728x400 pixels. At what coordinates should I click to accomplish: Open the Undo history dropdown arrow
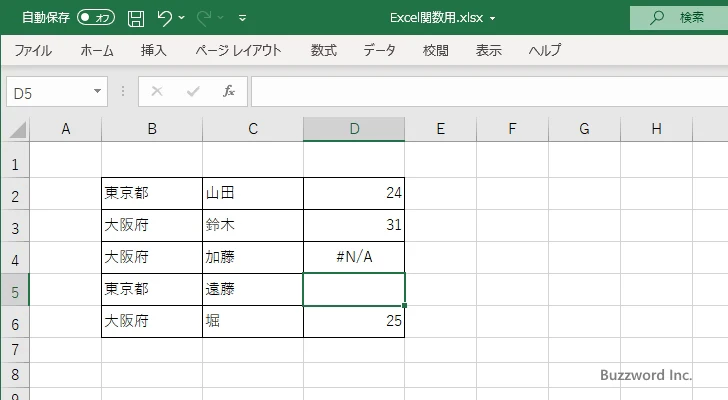click(x=182, y=18)
